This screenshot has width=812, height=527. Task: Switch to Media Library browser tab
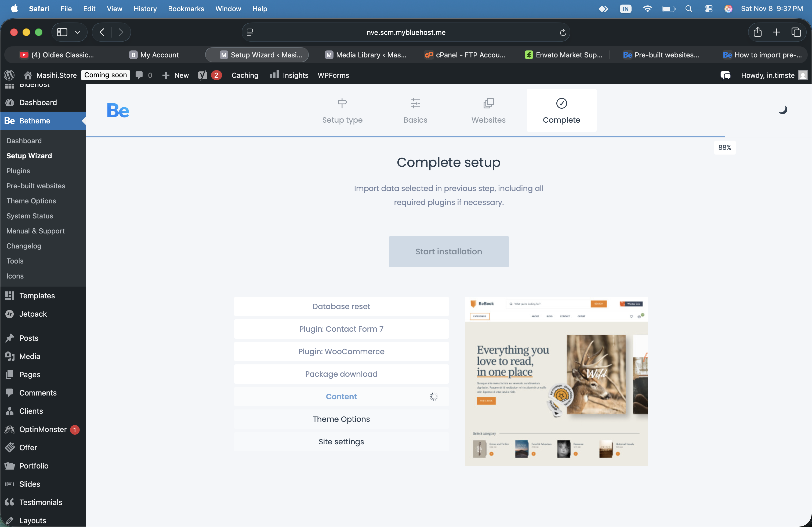coord(365,55)
